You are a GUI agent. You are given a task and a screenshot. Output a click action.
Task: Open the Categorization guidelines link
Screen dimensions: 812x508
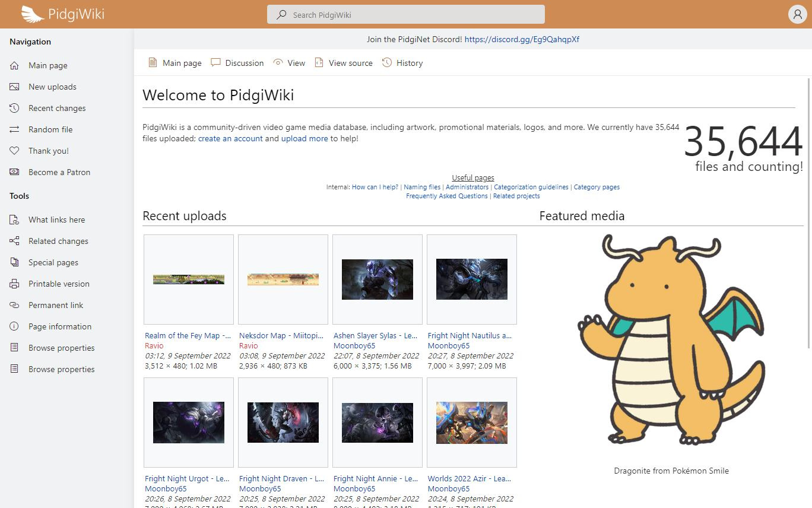click(531, 187)
